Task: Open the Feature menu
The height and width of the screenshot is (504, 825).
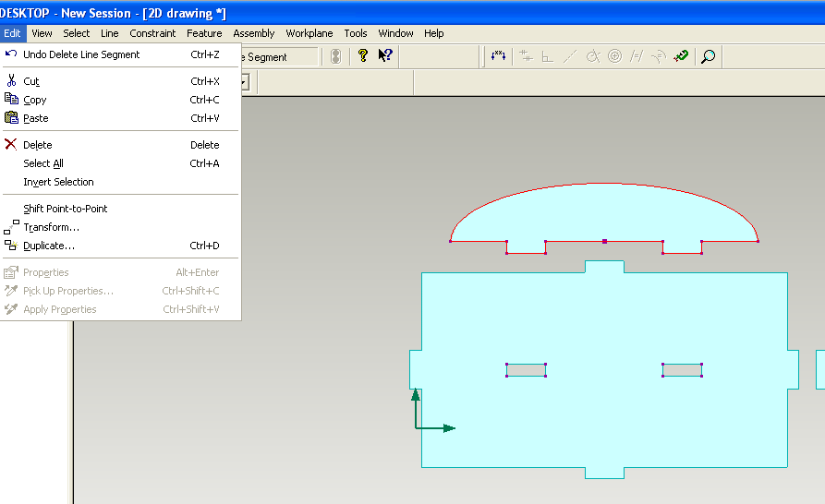Action: [204, 33]
